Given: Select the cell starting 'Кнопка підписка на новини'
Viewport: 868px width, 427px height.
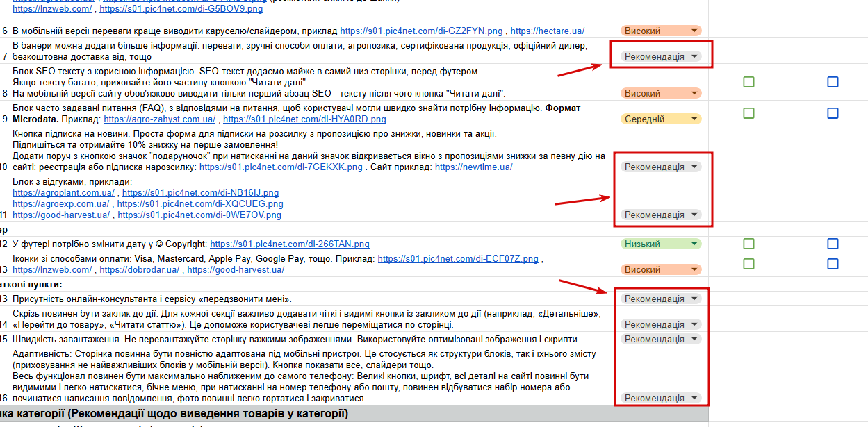Looking at the screenshot, I should click(x=311, y=150).
